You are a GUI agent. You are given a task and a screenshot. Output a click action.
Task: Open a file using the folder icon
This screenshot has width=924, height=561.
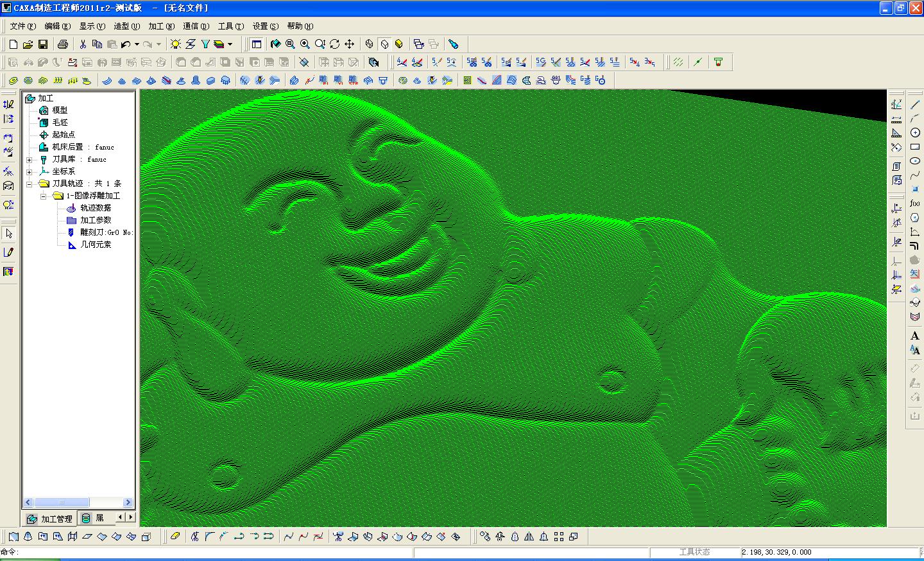click(x=28, y=44)
